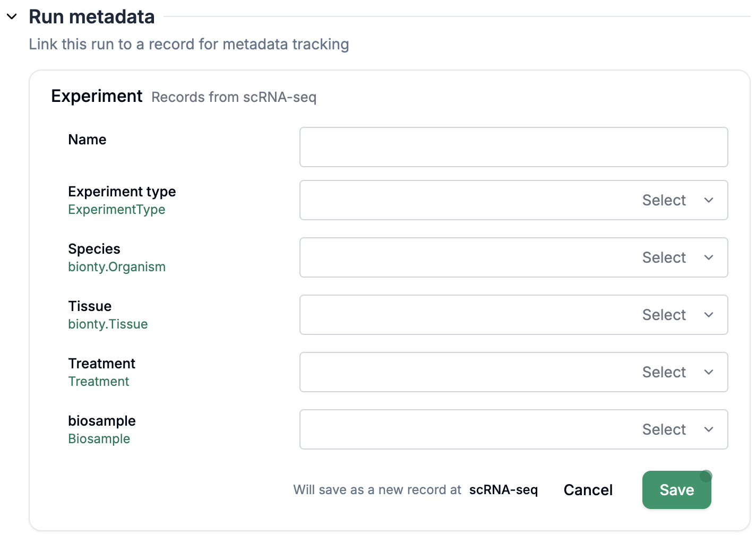Click the bold scRNA-seq save destination
Image resolution: width=756 pixels, height=535 pixels.
coord(503,490)
